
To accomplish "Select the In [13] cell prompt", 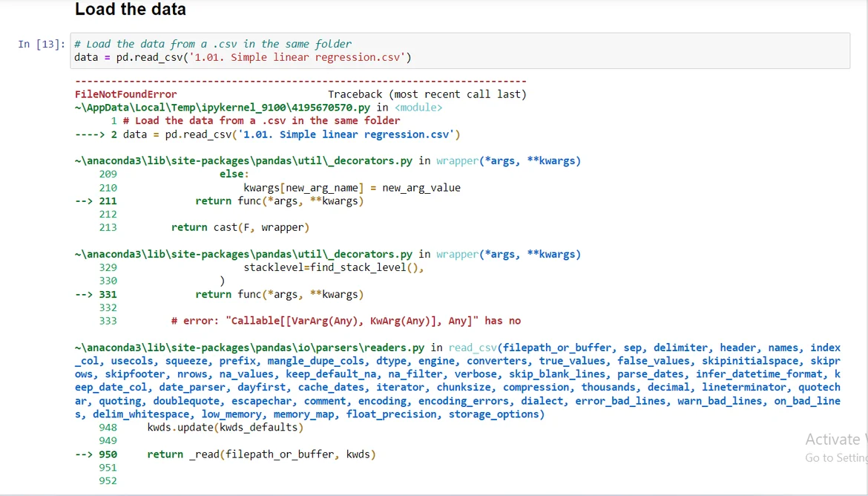I will pyautogui.click(x=42, y=45).
